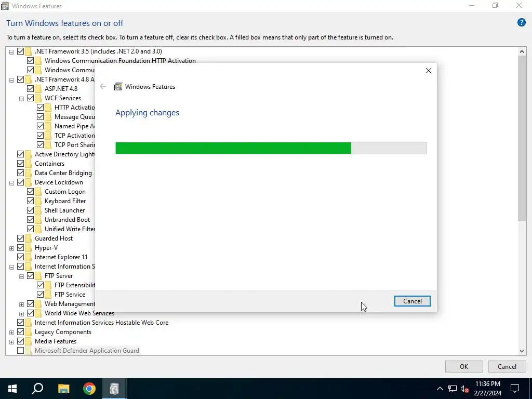Viewport: 532px width, 399px height.
Task: Uncheck the Containers checkbox
Action: coord(20,164)
